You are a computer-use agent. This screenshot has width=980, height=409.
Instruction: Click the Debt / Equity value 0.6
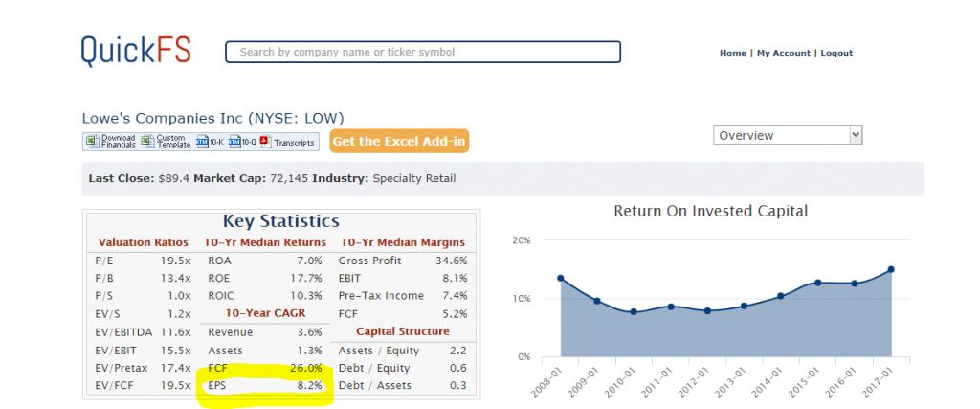click(x=458, y=369)
